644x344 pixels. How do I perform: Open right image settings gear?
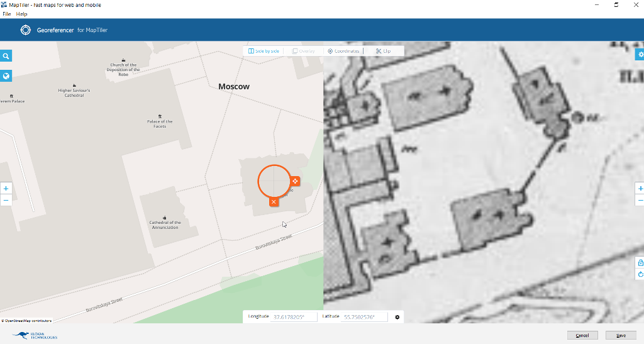click(640, 54)
